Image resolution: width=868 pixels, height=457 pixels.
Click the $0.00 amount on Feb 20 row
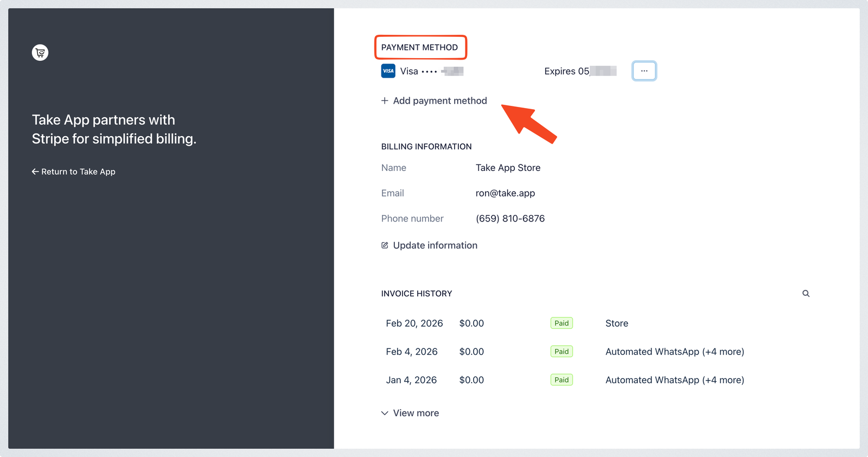[471, 323]
